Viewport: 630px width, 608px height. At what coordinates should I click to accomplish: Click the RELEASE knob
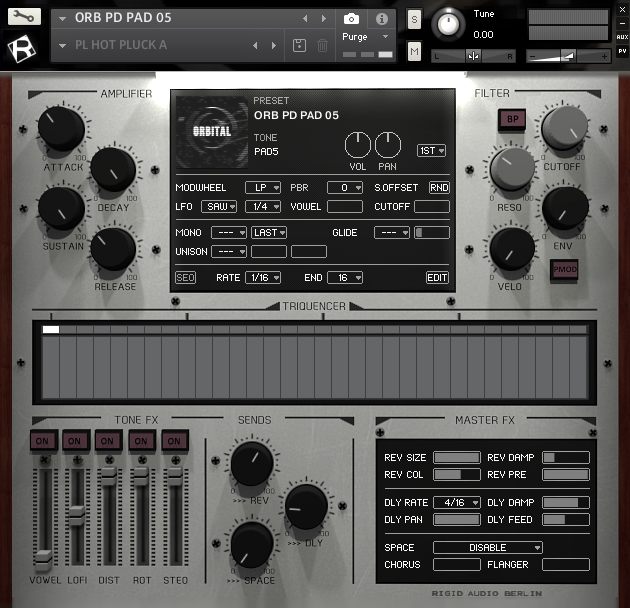point(113,249)
